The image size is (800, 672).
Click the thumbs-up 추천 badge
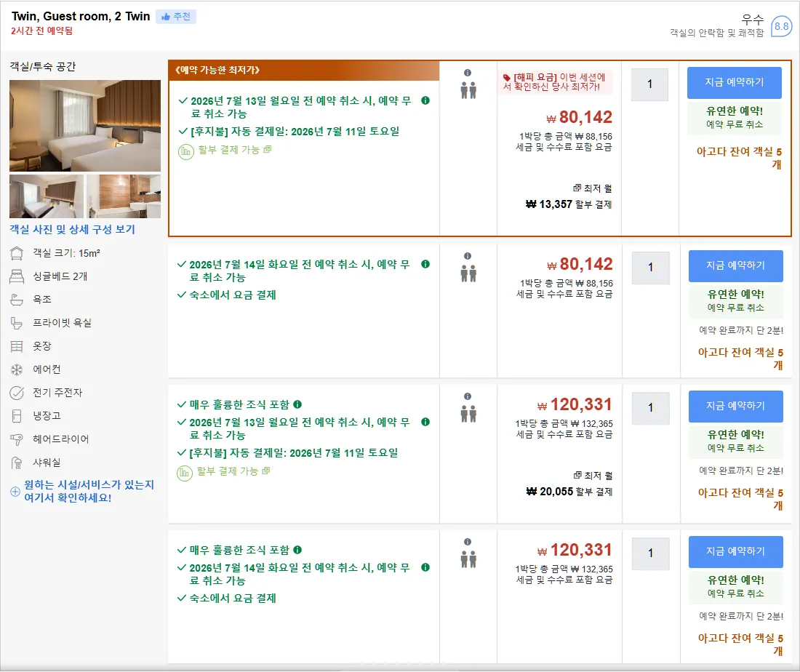pyautogui.click(x=176, y=17)
